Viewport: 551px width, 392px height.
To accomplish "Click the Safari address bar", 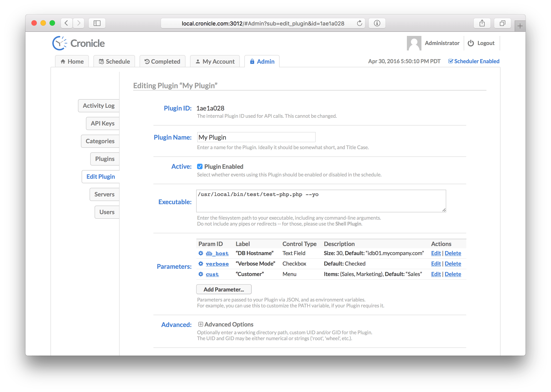I will click(x=263, y=23).
